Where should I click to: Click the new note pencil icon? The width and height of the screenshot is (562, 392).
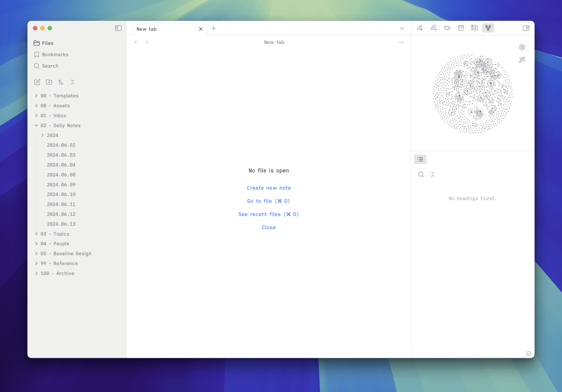click(37, 82)
